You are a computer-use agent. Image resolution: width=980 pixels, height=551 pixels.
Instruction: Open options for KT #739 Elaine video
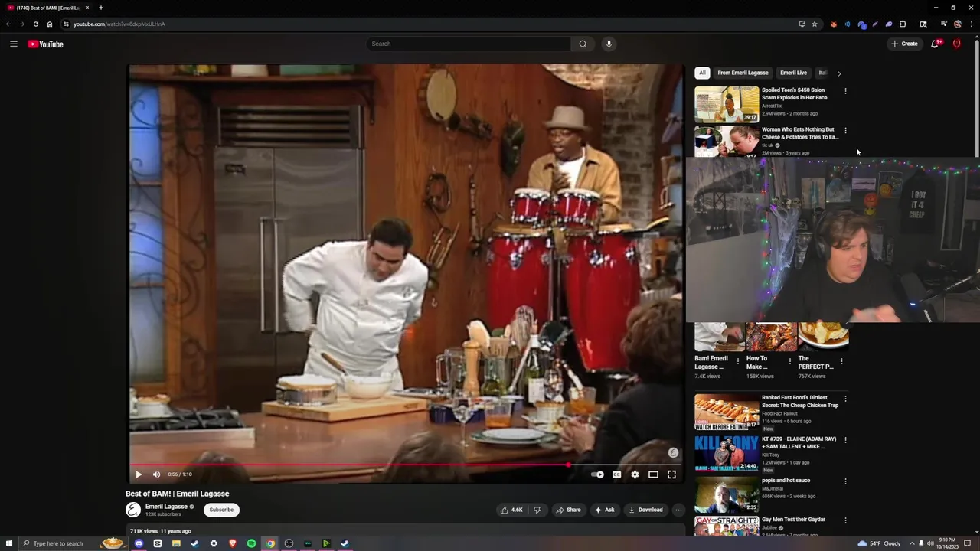pos(845,440)
